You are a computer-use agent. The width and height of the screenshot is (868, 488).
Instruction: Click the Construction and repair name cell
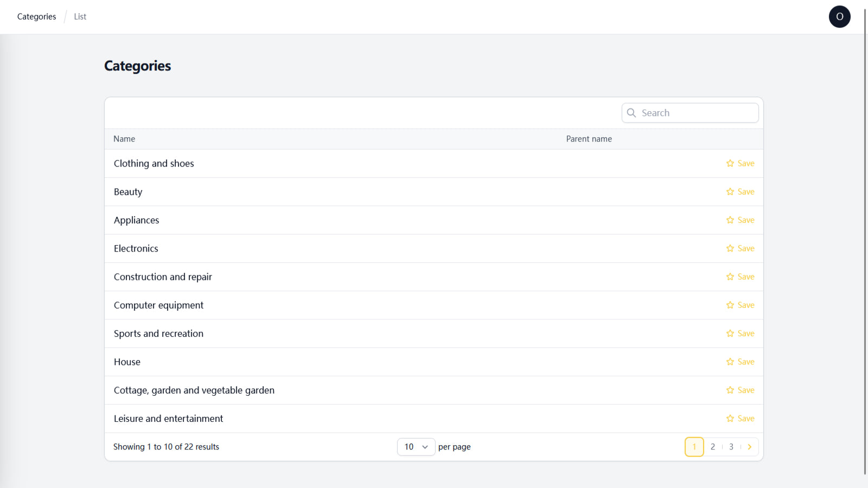click(163, 277)
